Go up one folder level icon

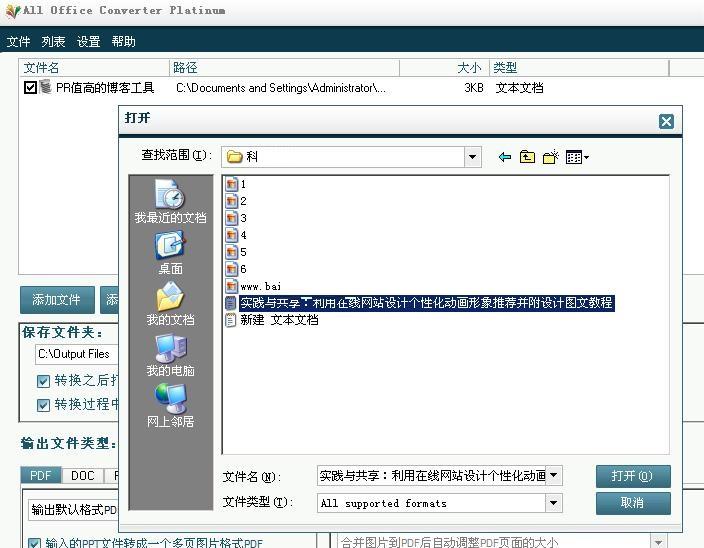click(527, 157)
